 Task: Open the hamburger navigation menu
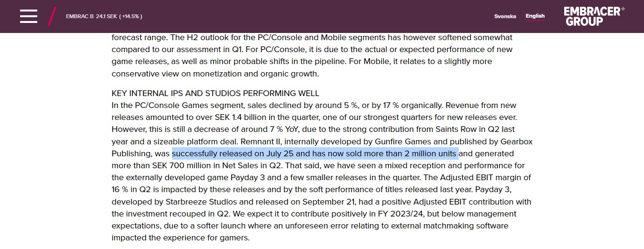[x=29, y=16]
